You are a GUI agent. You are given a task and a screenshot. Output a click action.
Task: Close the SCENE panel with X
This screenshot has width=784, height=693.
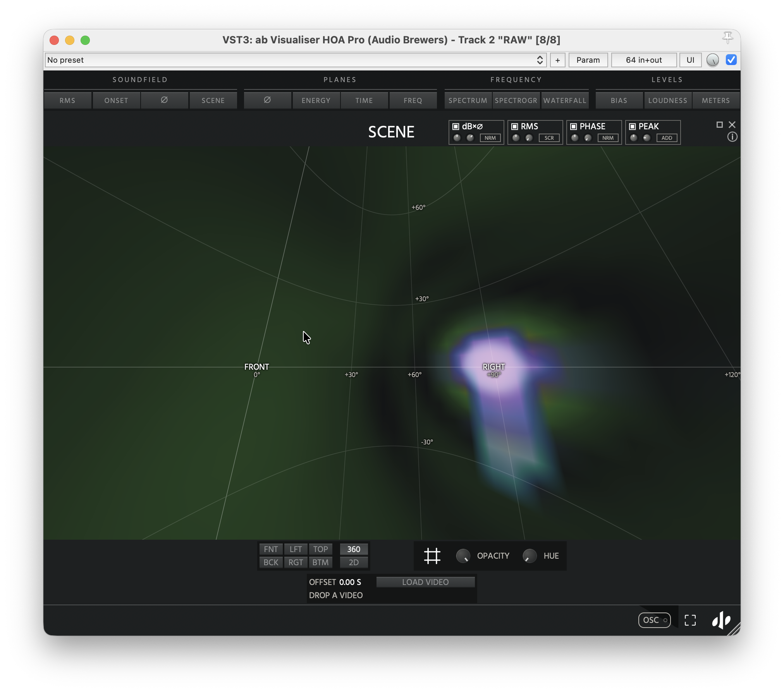pyautogui.click(x=732, y=125)
